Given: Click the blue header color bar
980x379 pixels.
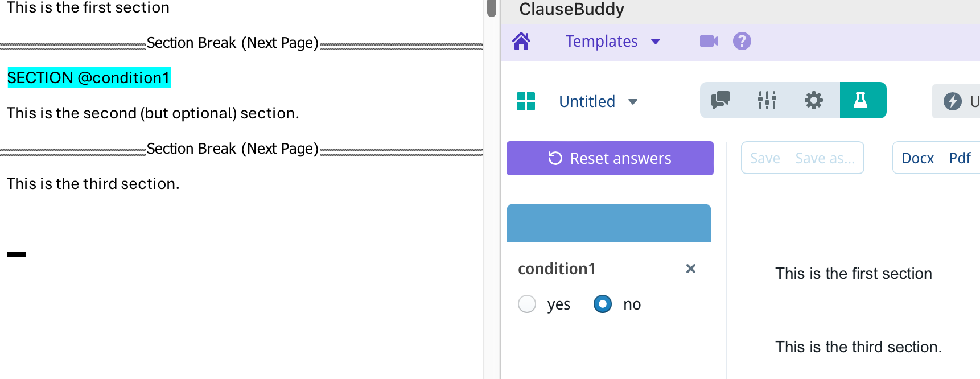Looking at the screenshot, I should point(608,223).
